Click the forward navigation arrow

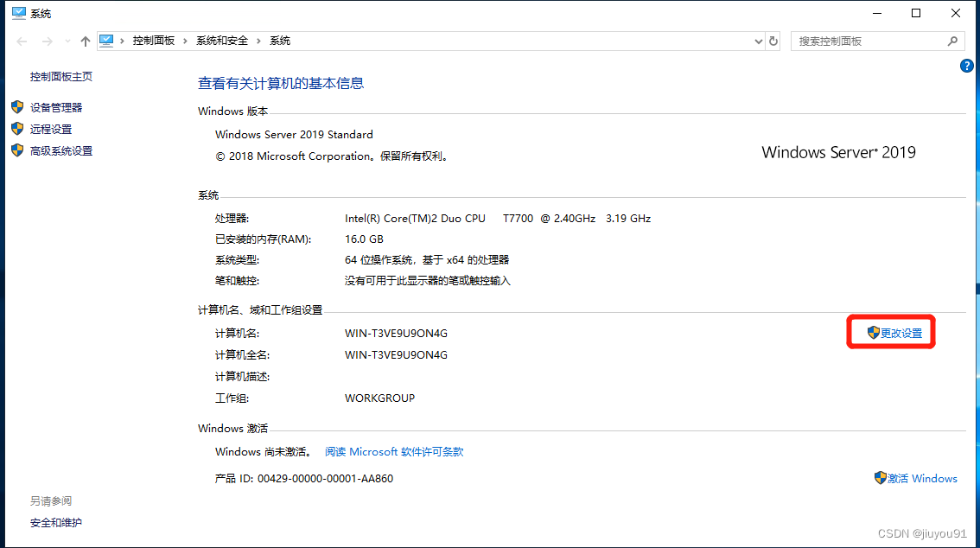tap(47, 41)
